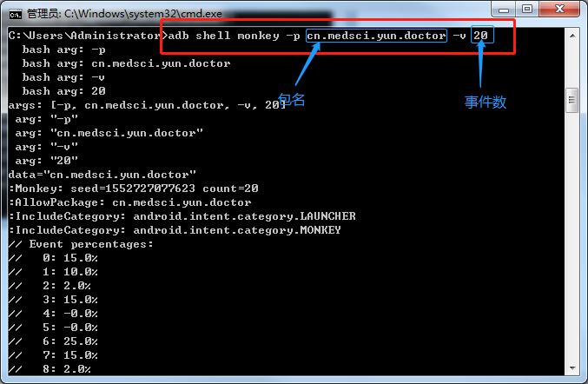Click the scrollbar down arrow
588x384 pixels.
pos(572,367)
